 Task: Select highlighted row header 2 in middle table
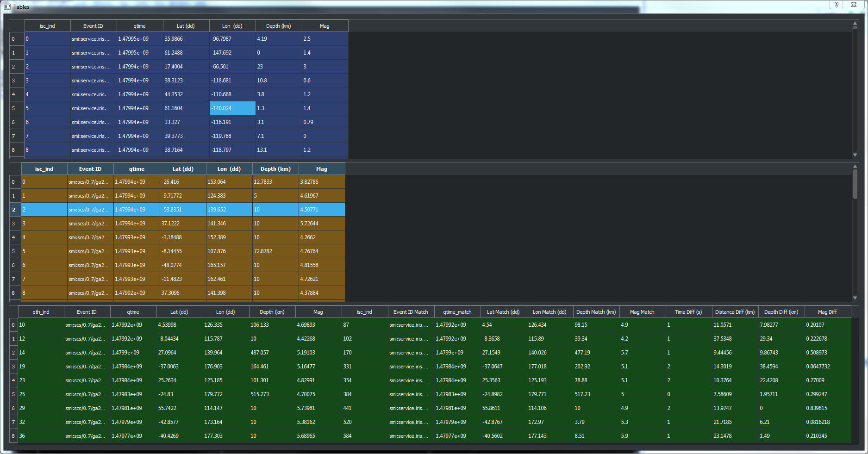tap(15, 210)
